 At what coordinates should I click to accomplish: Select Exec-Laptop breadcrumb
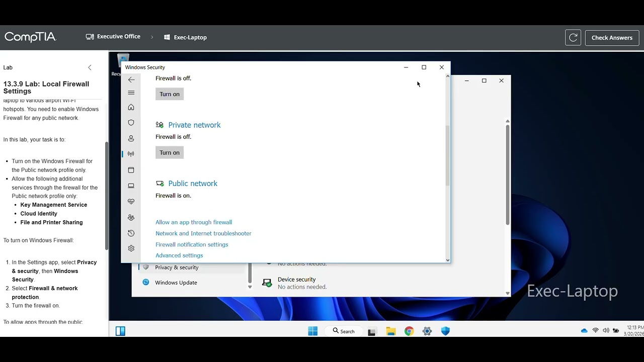click(x=185, y=37)
